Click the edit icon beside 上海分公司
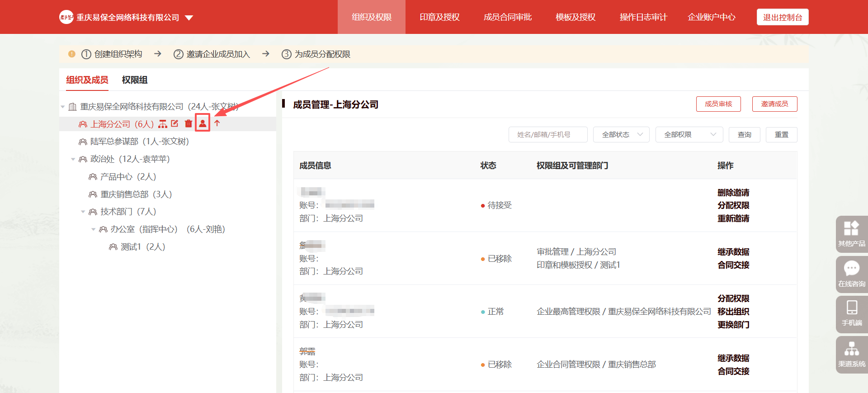Image resolution: width=868 pixels, height=393 pixels. pos(175,123)
